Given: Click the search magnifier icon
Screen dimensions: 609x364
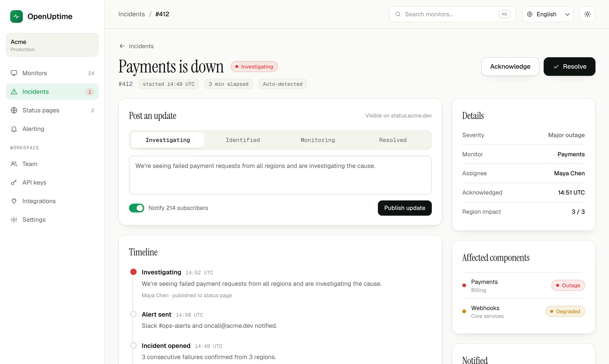Looking at the screenshot, I should pyautogui.click(x=398, y=14).
